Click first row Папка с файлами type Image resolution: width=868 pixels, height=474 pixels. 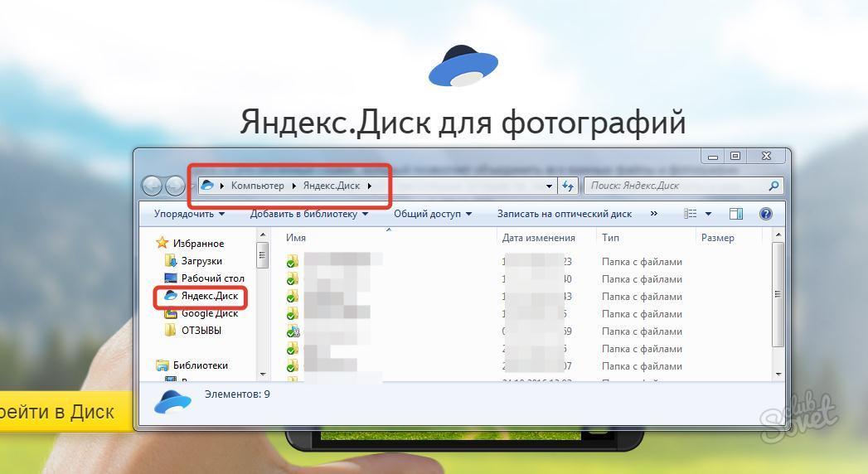[642, 262]
